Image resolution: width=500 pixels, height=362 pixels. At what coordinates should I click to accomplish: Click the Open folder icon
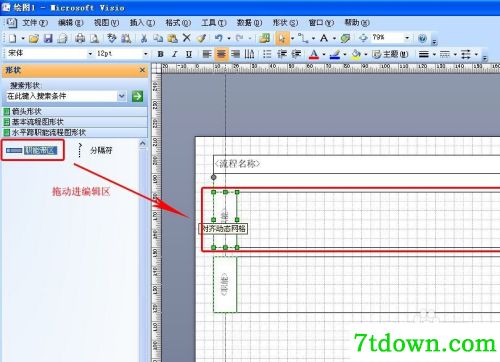coord(33,38)
